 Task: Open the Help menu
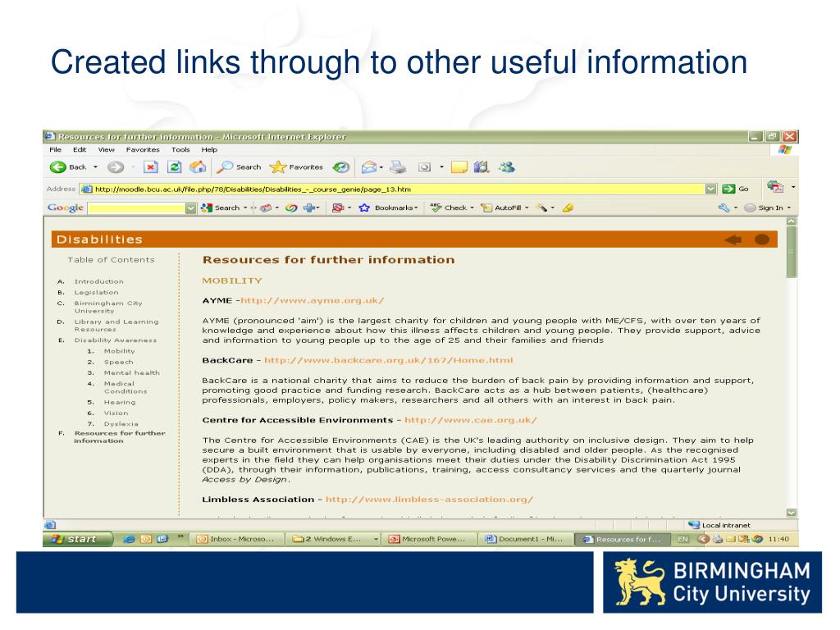pos(209,149)
